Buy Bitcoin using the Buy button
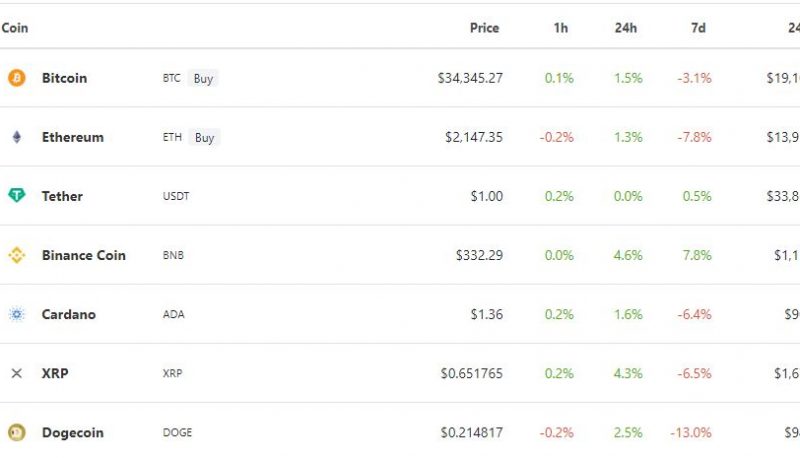The image size is (800, 458). point(203,79)
